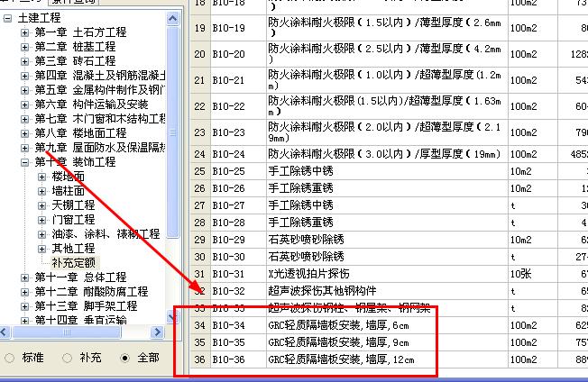This screenshot has height=382, width=588.
Task: Select 第九章 屋面防水及保温 tree item
Action: [100, 148]
